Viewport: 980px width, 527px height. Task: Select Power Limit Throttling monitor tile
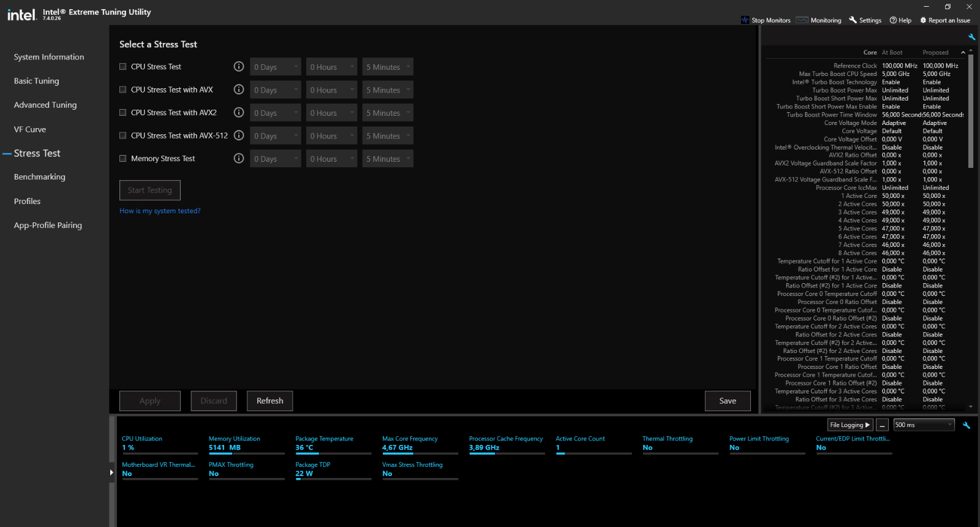767,445
